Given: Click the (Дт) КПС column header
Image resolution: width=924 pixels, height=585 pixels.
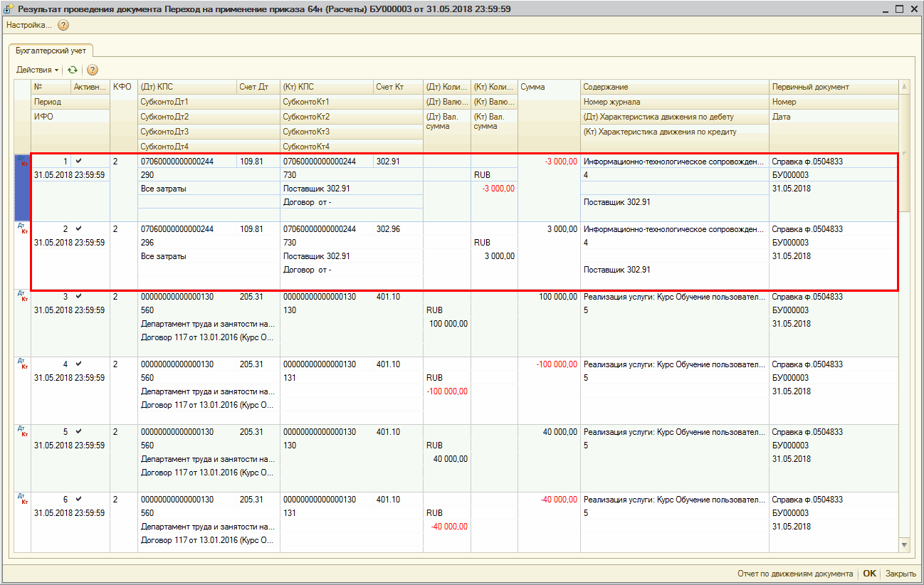Looking at the screenshot, I should point(187,87).
